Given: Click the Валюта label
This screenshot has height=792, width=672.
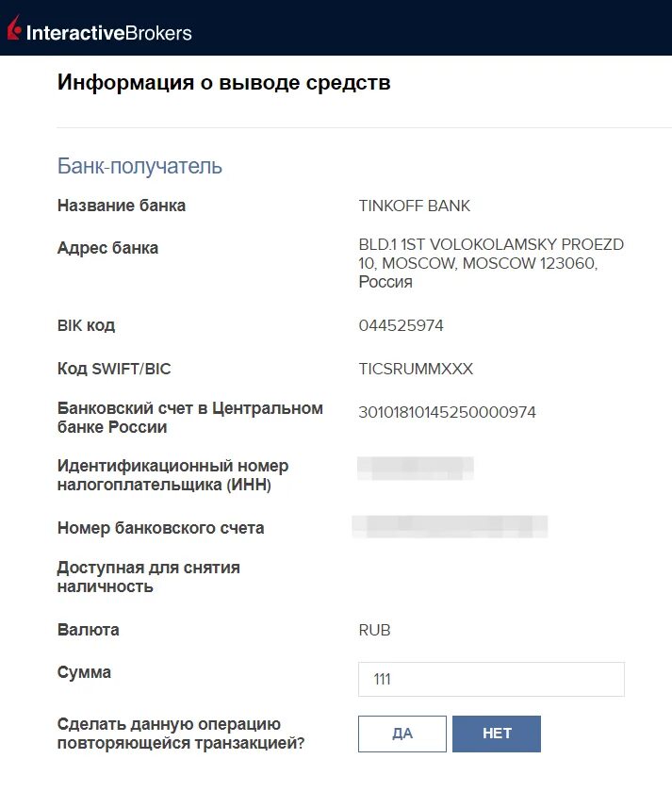Looking at the screenshot, I should pos(89,630).
